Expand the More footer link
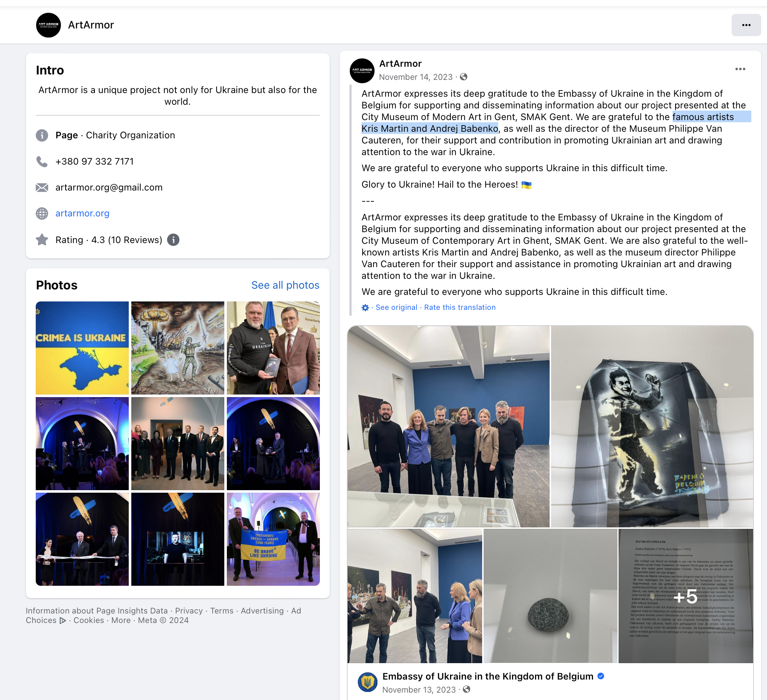This screenshot has height=700, width=767. 121,620
